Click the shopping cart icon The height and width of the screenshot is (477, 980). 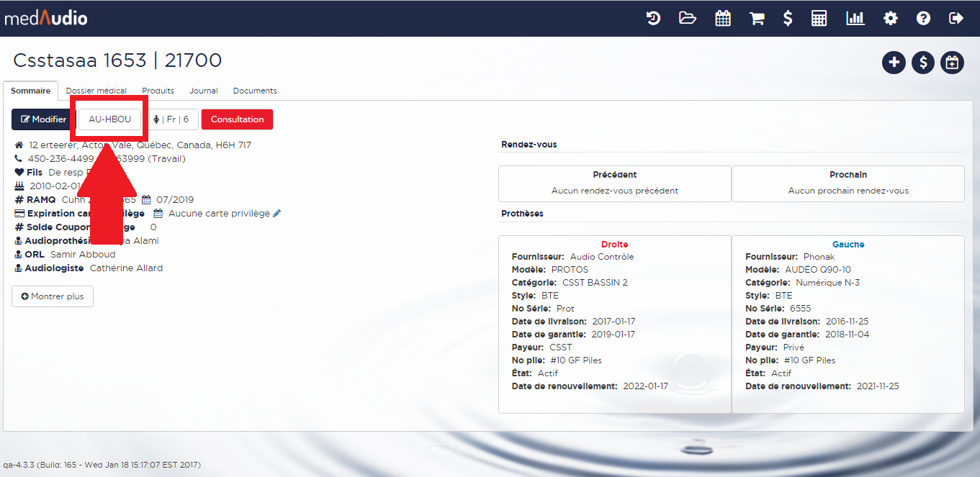click(x=757, y=19)
